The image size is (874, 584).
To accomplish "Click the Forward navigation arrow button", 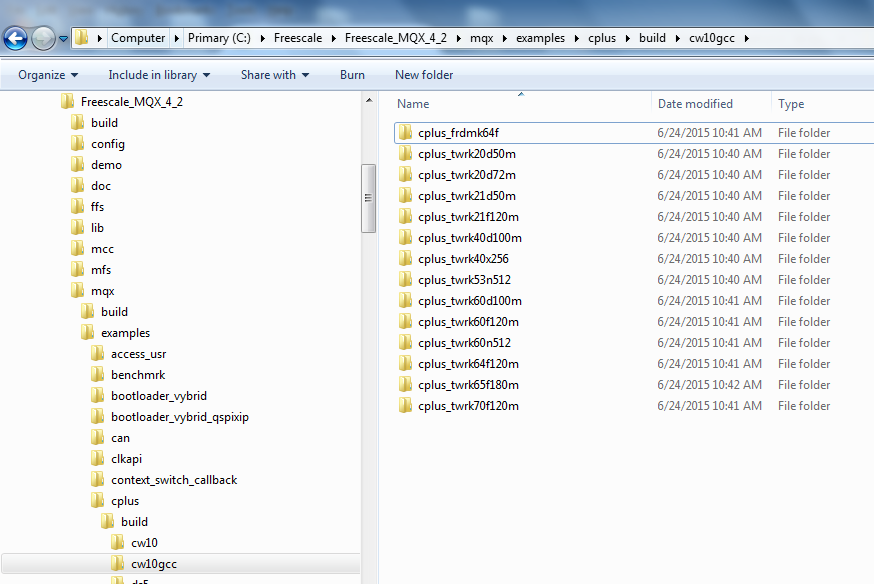I will click(43, 38).
